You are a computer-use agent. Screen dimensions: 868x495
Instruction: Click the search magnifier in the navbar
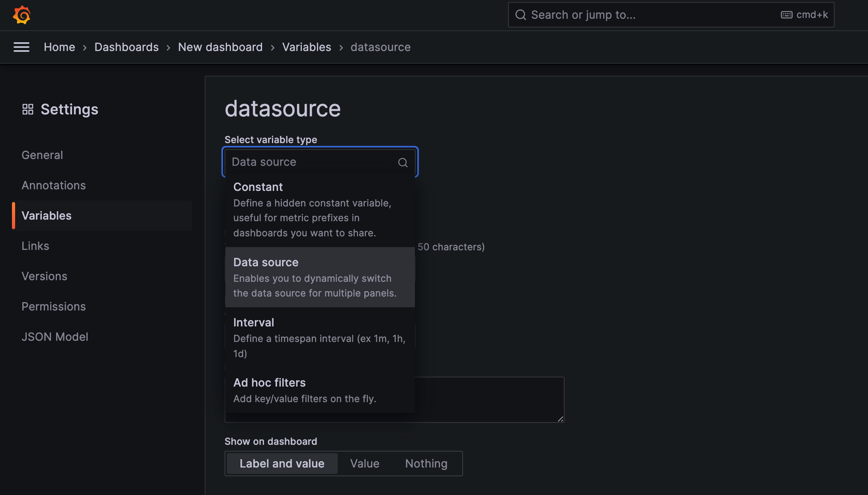click(x=520, y=15)
